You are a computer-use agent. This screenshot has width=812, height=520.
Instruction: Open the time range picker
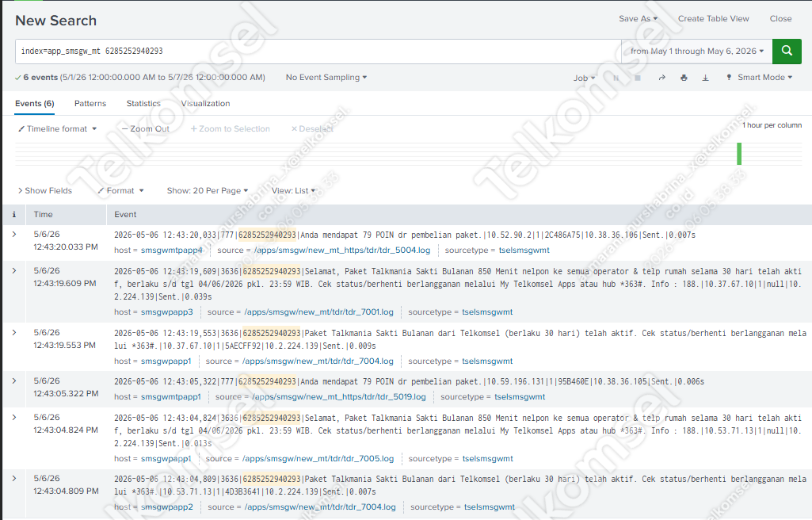[697, 52]
